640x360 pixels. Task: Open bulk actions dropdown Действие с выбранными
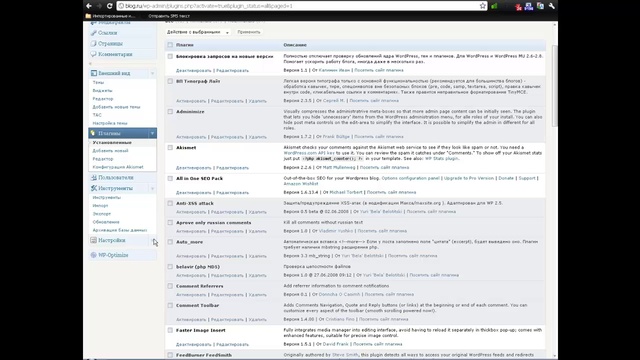[x=198, y=32]
